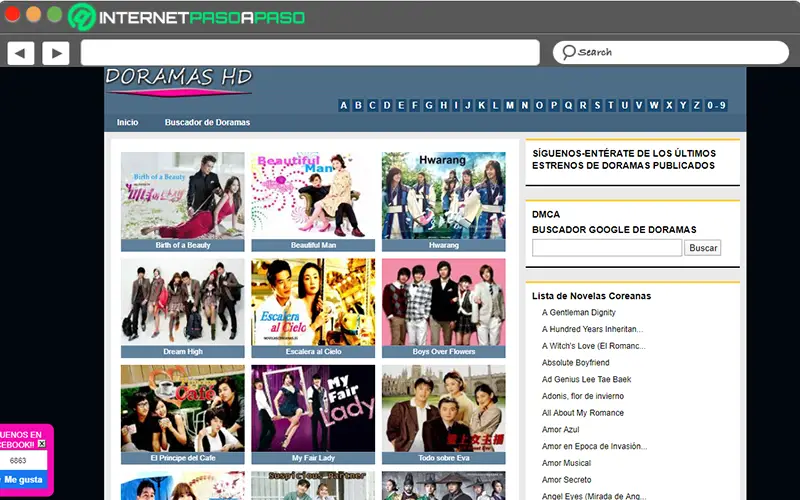
Task: Open A Witch's Love link
Action: pyautogui.click(x=593, y=346)
